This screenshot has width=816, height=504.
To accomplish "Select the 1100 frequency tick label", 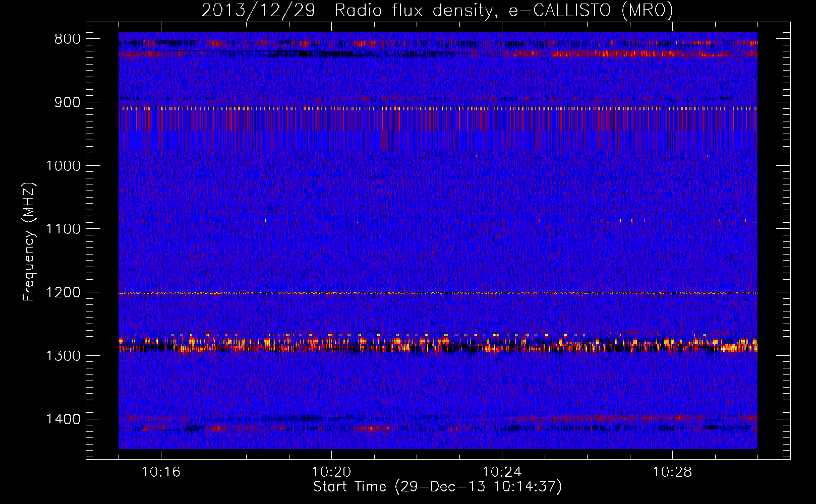I will (x=63, y=229).
